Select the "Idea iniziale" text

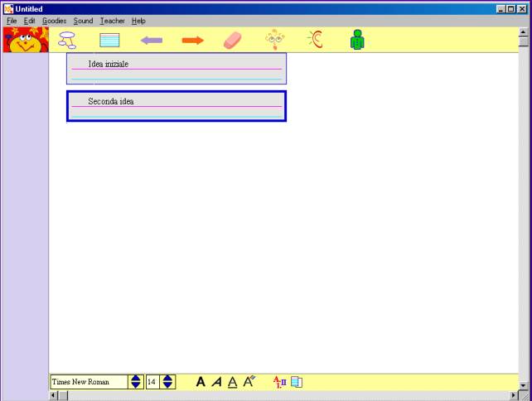coord(109,64)
